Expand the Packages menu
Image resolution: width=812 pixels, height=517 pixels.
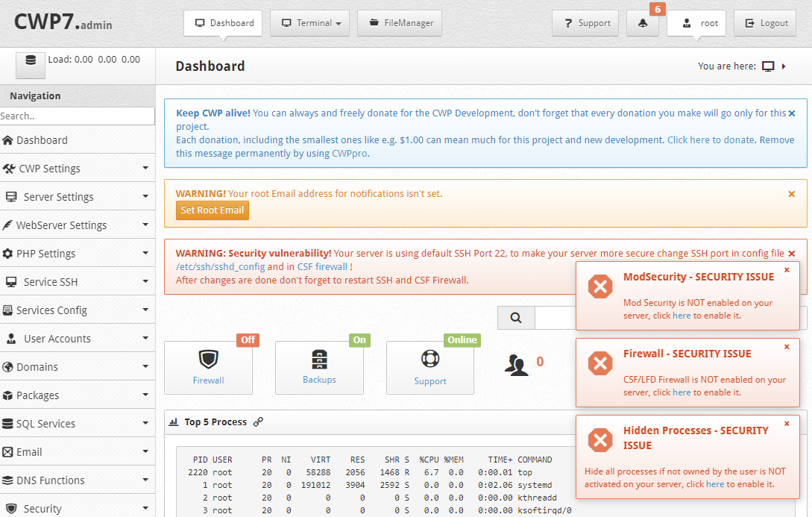tap(78, 395)
